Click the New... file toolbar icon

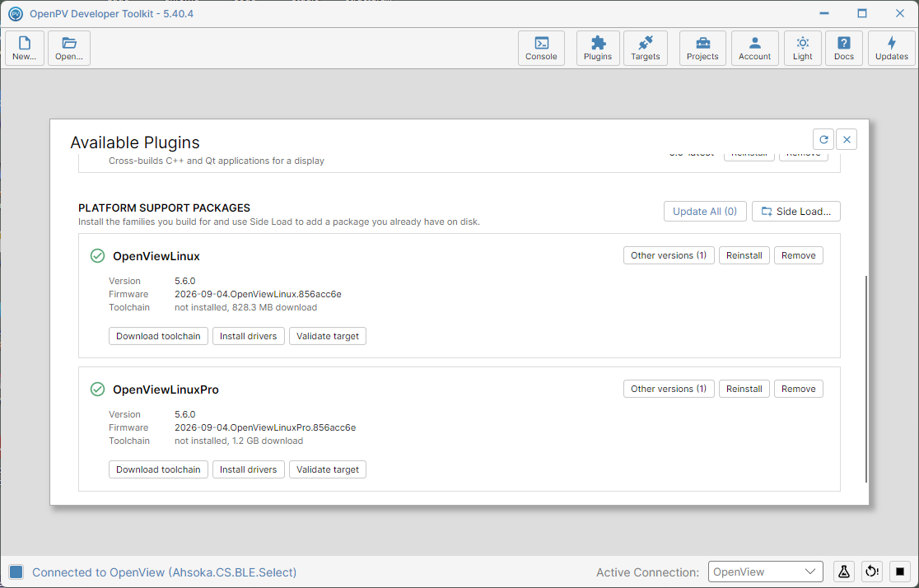25,48
